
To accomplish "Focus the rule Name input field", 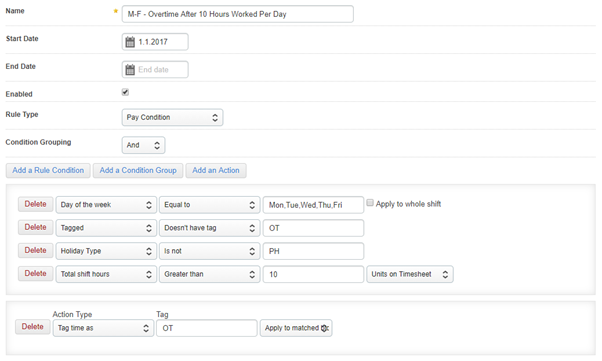I will (238, 14).
